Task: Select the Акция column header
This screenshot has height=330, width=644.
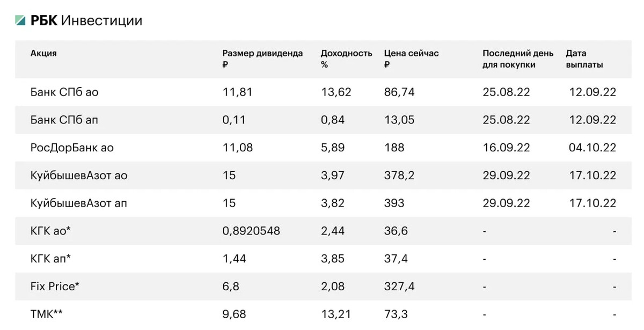Action: [43, 53]
